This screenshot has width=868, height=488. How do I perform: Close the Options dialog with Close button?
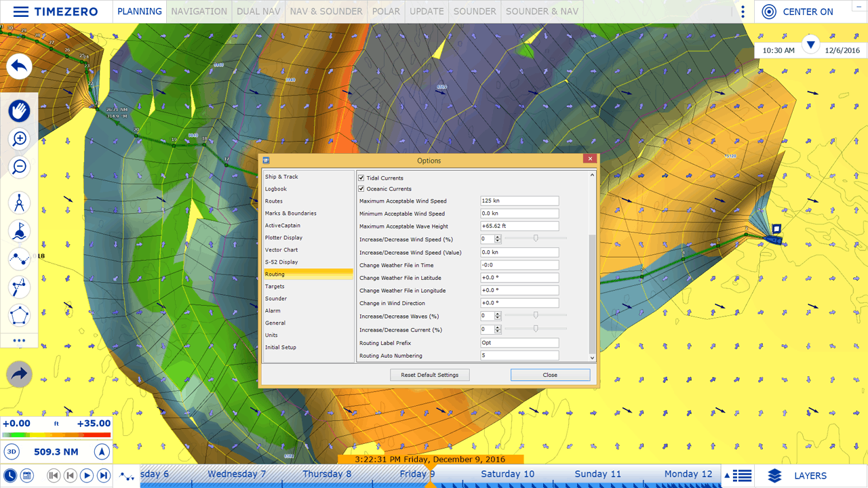coord(550,375)
